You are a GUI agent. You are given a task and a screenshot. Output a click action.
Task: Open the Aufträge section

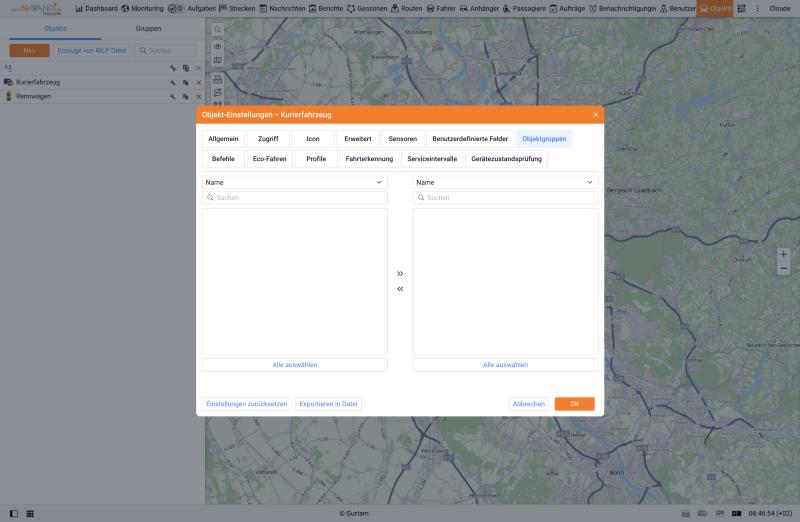pos(567,9)
